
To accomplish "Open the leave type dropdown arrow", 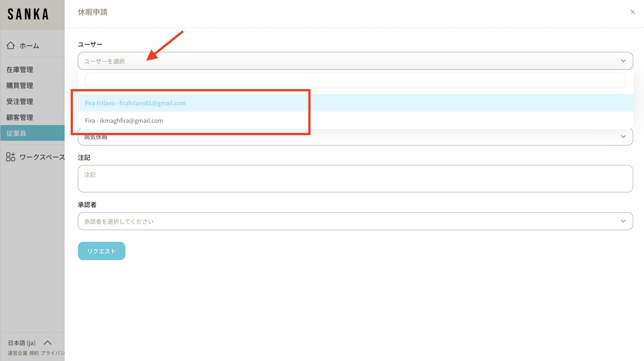I will [x=623, y=136].
